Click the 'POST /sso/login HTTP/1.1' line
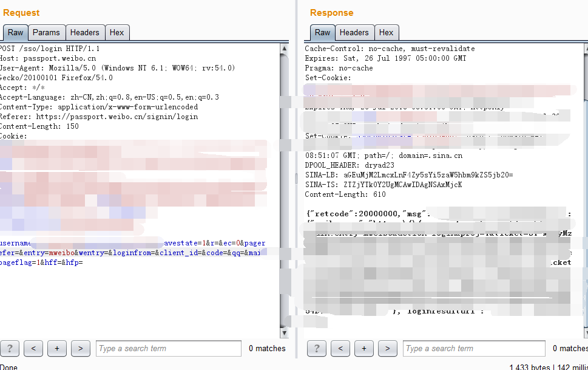Screen dimensions: 588x370 50,49
